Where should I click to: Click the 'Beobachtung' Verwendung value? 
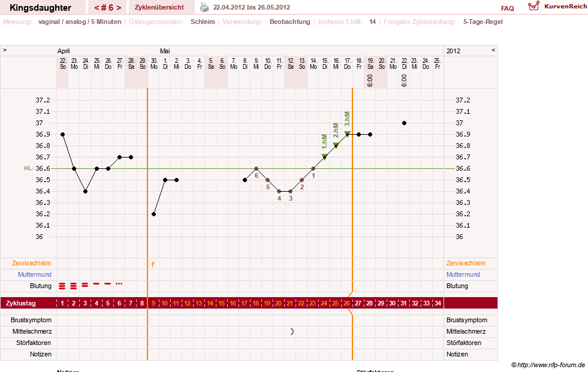tap(290, 22)
